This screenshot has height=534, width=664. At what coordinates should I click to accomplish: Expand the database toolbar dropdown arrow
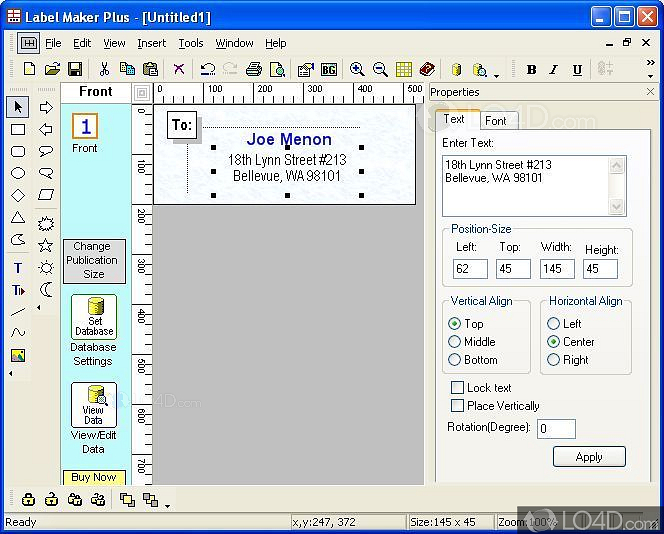click(497, 75)
